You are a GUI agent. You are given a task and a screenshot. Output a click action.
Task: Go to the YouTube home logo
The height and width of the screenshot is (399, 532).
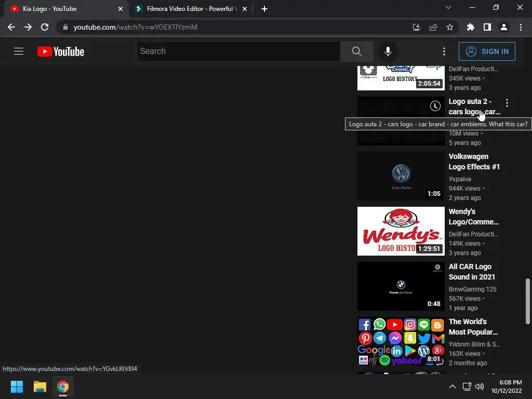(61, 51)
